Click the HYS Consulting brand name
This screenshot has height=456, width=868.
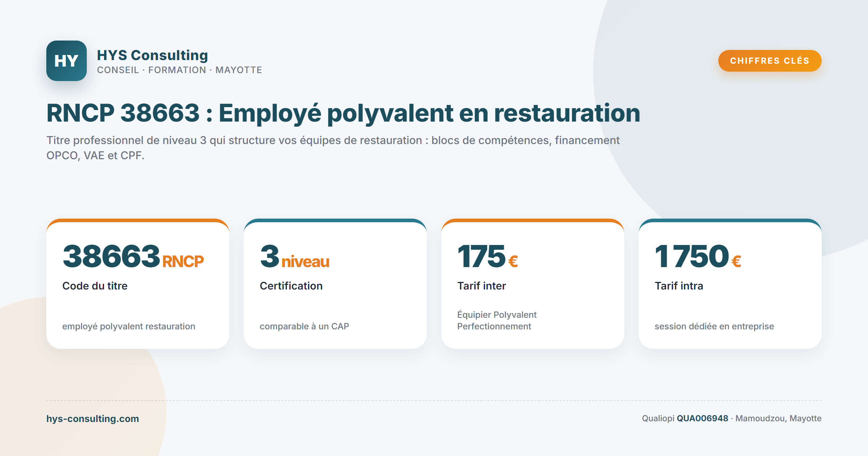[152, 55]
